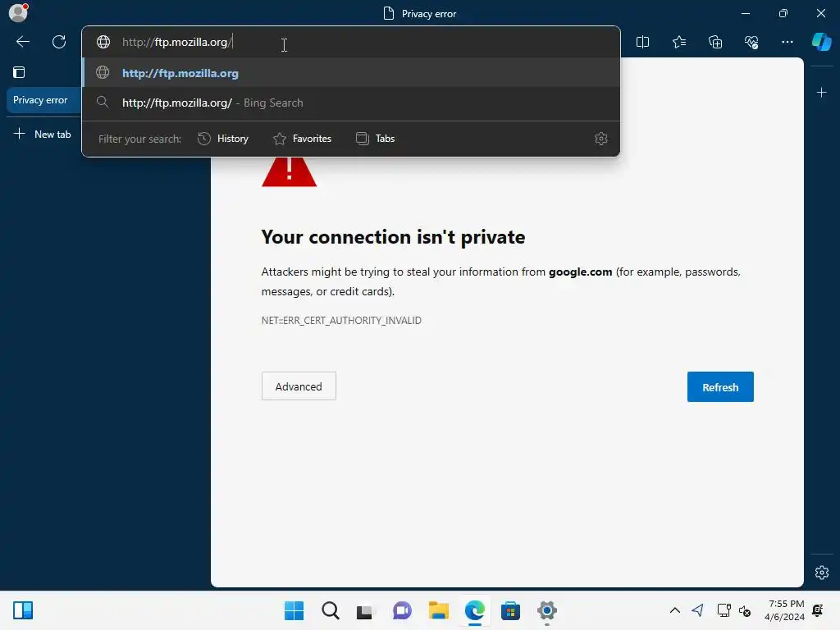Open Task View on the taskbar
This screenshot has width=840, height=630.
(365, 610)
